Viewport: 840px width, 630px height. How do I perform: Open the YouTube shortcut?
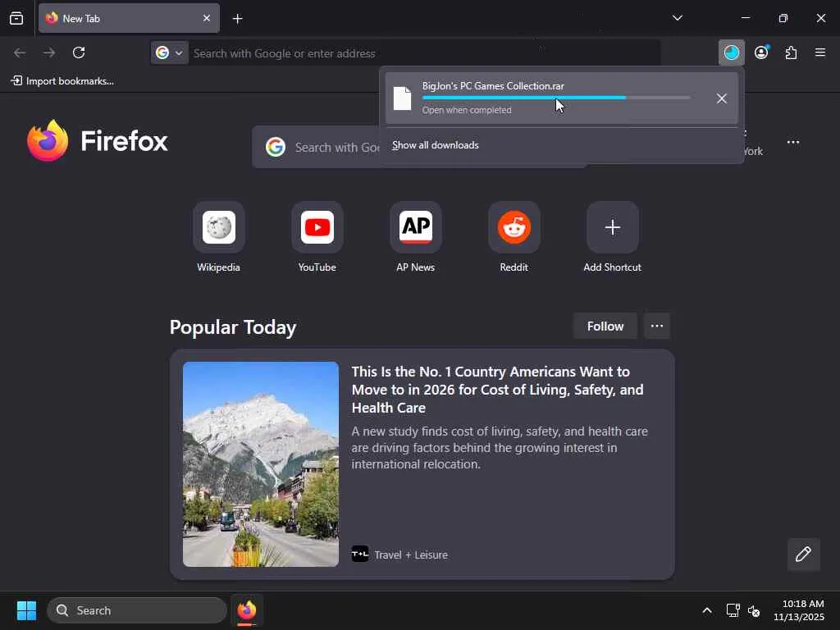coord(317,237)
